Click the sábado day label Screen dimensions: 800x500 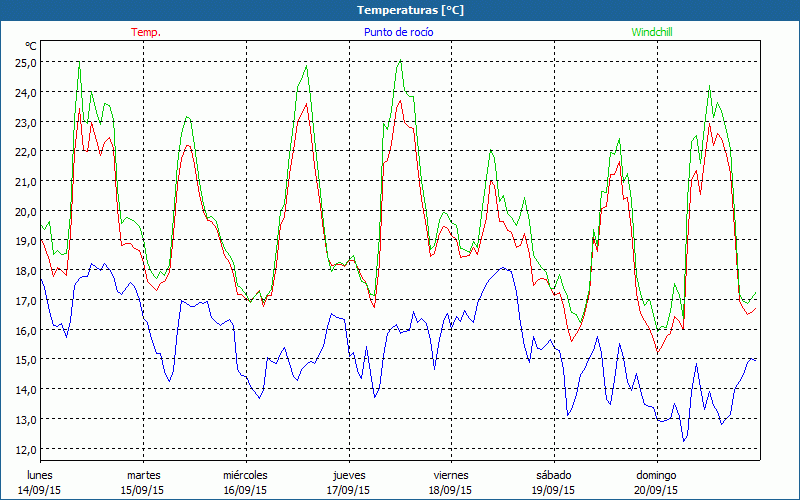point(553,475)
